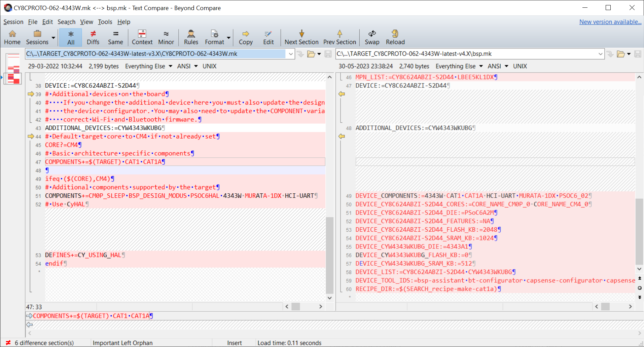This screenshot has height=347, width=644.
Task: Click right file path input field
Action: pyautogui.click(x=466, y=54)
